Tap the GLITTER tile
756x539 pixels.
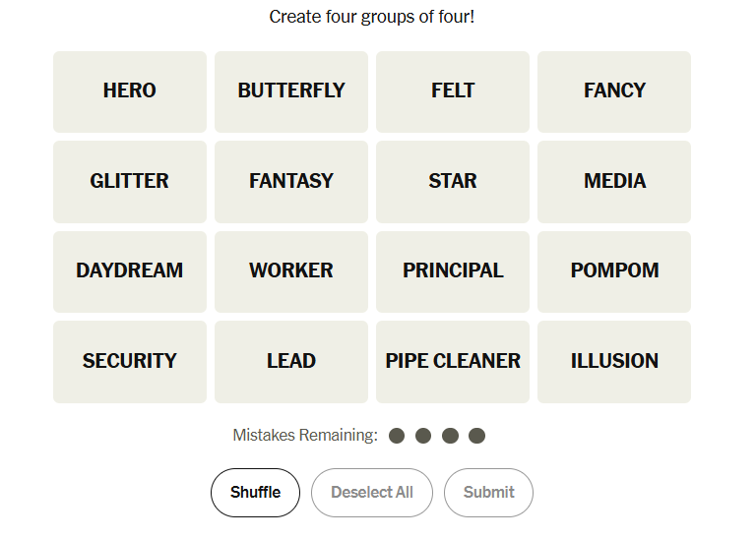pos(130,182)
